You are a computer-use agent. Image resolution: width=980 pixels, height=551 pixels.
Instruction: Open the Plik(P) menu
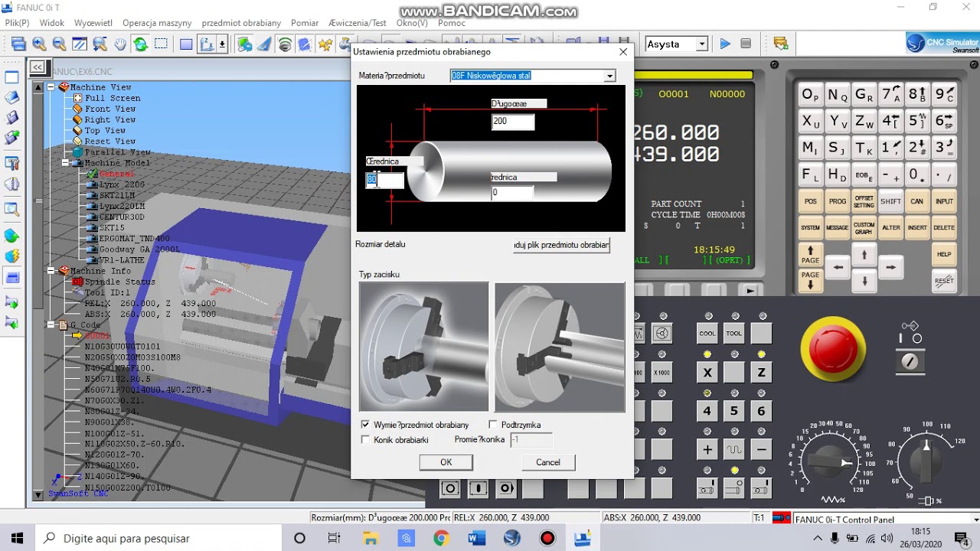[x=17, y=23]
